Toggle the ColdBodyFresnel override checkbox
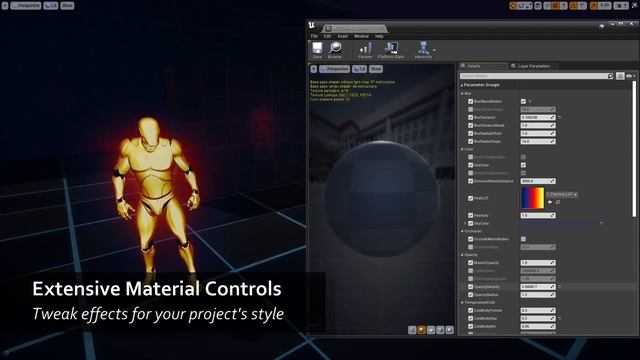 pos(470,311)
